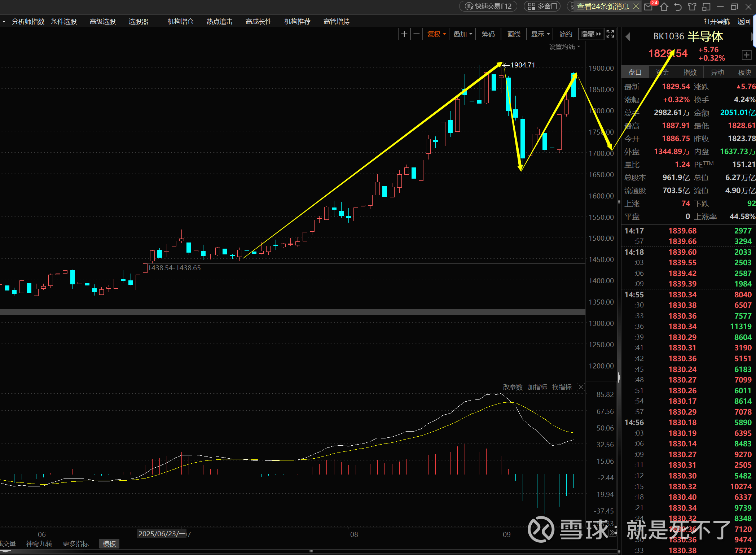Image resolution: width=756 pixels, height=555 pixels.
Task: Click 快速交易F12 button
Action: click(x=488, y=6)
